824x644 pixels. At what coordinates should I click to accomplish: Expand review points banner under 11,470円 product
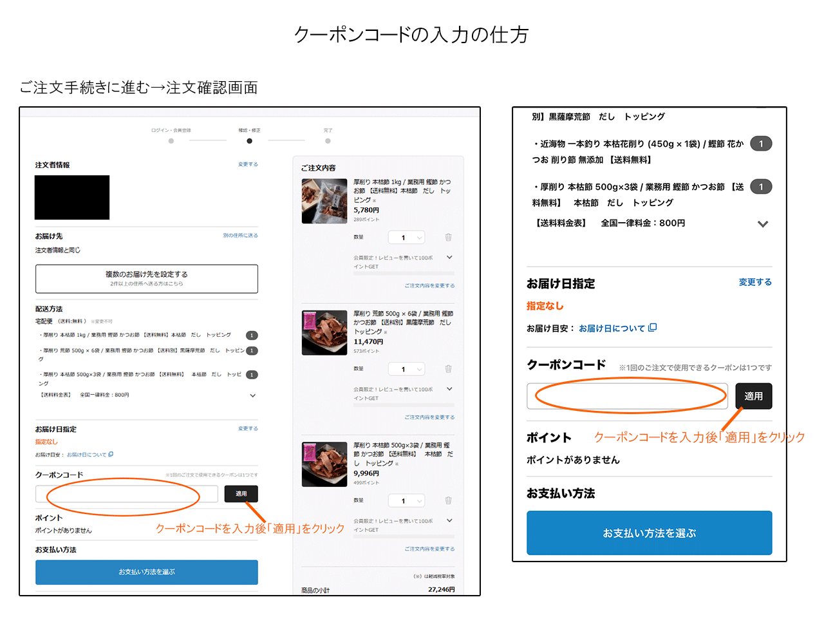(449, 389)
